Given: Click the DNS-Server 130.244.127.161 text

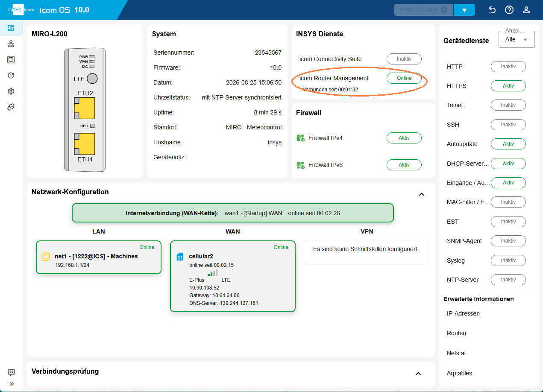Looking at the screenshot, I should (x=224, y=303).
